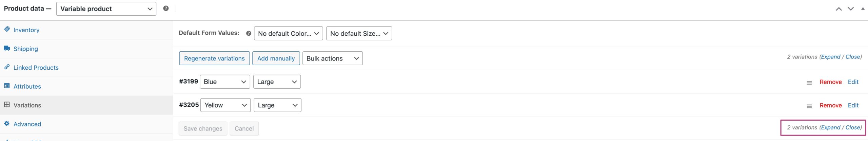This screenshot has height=141, width=868.
Task: Click the Attributes list icon
Action: tap(7, 86)
